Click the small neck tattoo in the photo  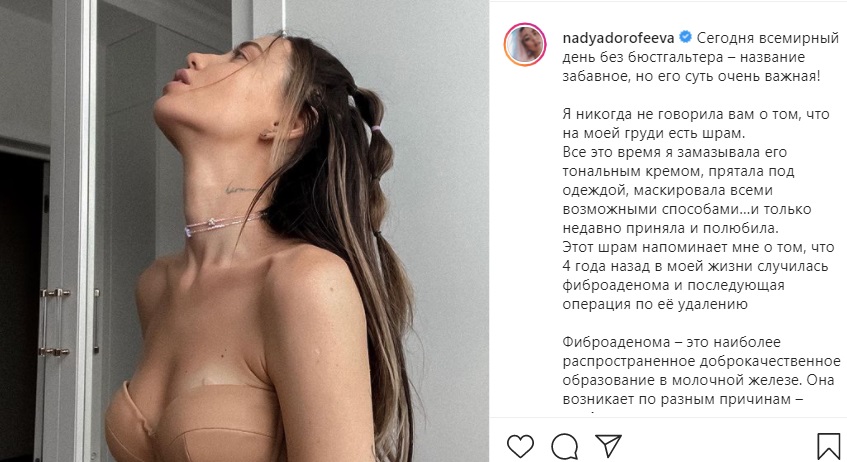(x=241, y=190)
